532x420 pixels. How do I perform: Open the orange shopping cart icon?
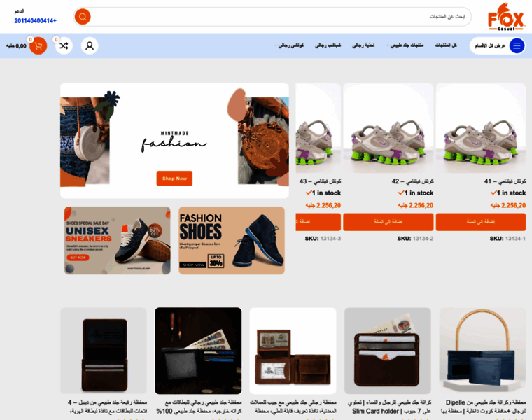[x=38, y=45]
